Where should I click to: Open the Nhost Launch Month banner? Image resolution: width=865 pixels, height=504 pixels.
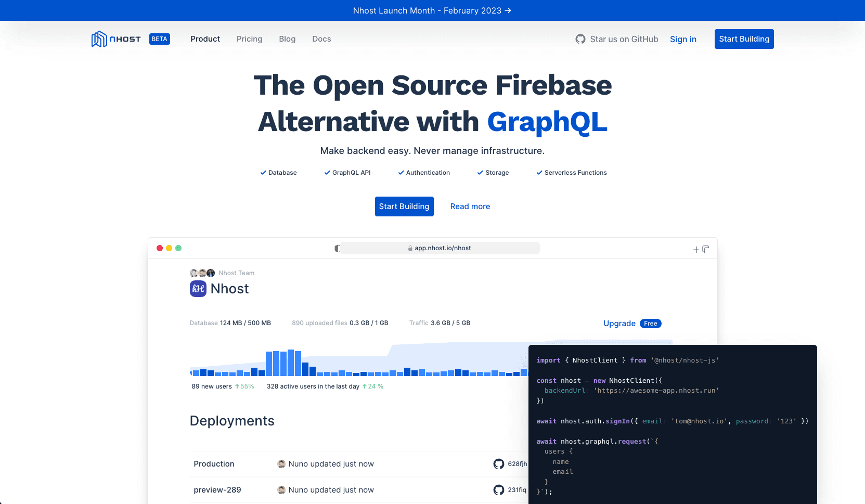[432, 10]
